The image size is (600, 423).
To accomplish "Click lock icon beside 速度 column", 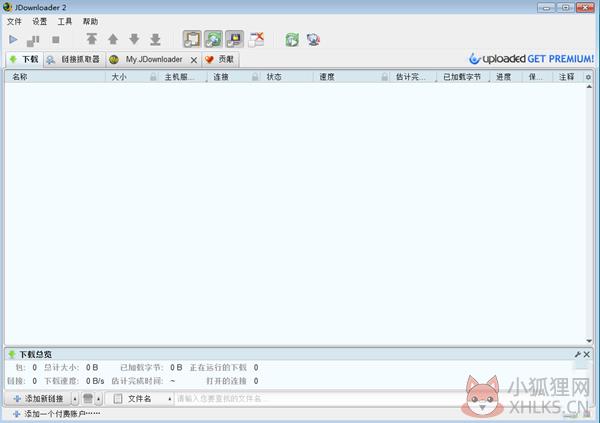I will (x=385, y=77).
